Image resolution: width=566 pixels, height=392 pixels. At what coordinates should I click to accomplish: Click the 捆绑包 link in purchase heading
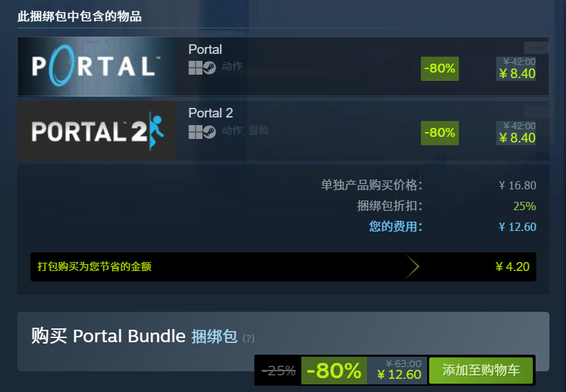[214, 337]
